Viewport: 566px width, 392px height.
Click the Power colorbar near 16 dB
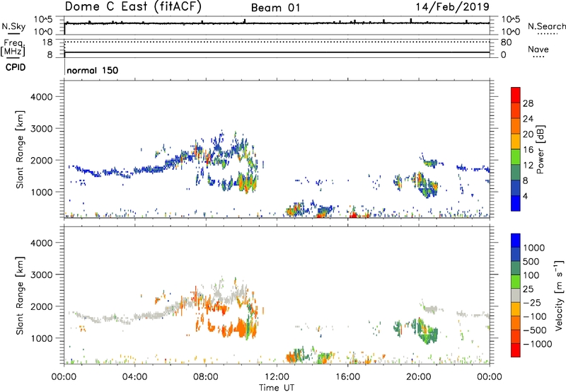(516, 149)
